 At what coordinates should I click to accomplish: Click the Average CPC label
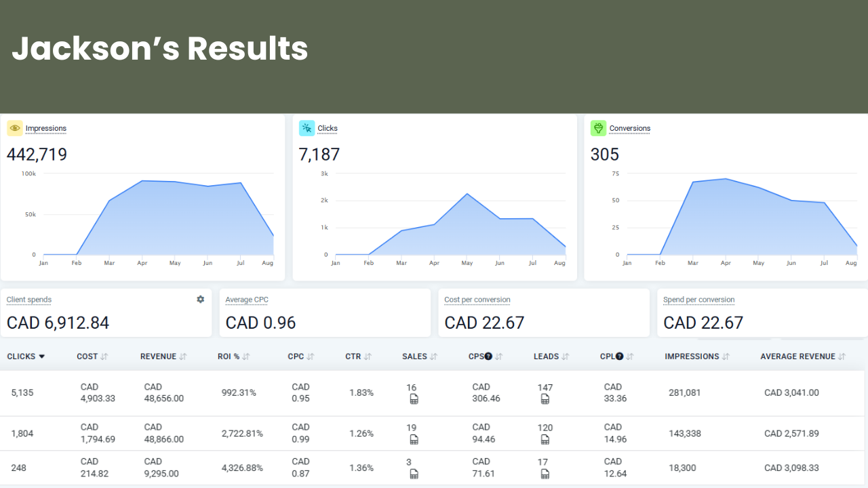[247, 300]
